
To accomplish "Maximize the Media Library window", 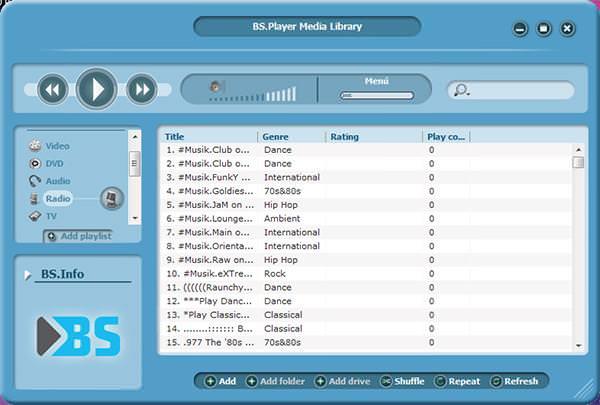I will pyautogui.click(x=543, y=29).
